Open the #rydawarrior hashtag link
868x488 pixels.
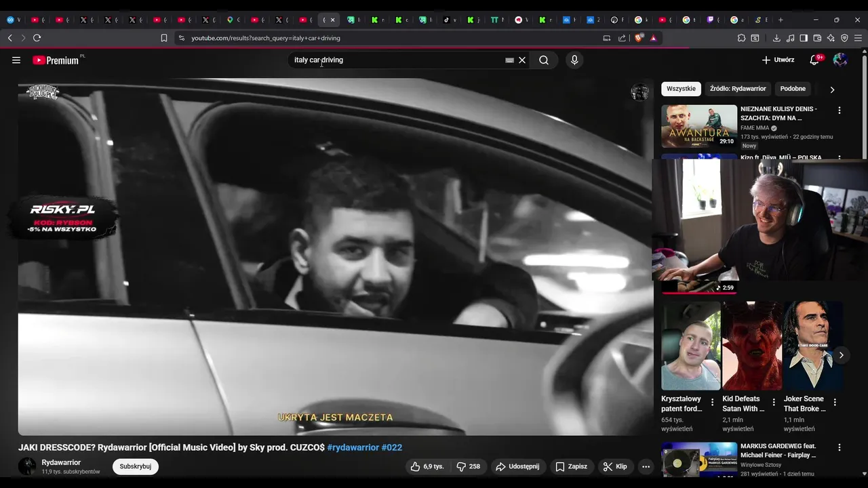pos(353,447)
